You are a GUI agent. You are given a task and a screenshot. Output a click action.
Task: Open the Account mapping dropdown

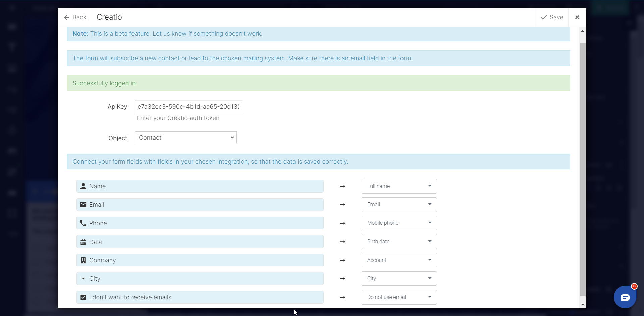399,260
